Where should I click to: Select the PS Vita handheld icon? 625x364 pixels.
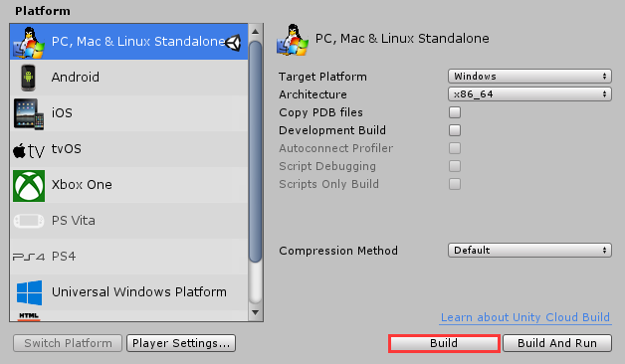[x=29, y=221]
